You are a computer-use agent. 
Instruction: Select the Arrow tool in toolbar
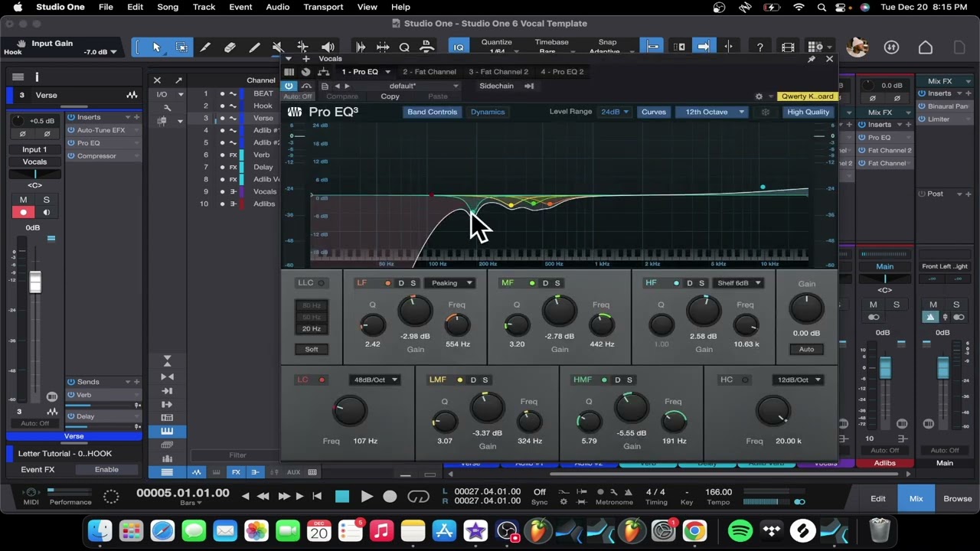[156, 47]
